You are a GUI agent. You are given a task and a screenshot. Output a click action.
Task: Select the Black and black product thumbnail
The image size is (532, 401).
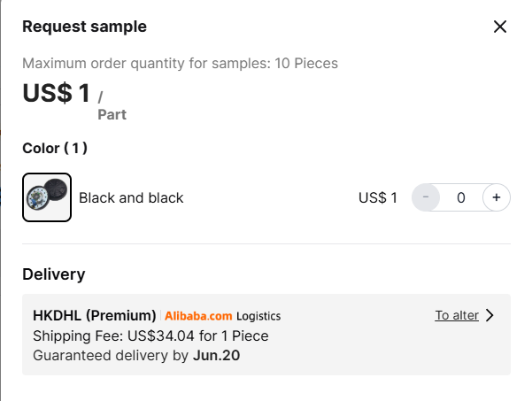point(47,197)
